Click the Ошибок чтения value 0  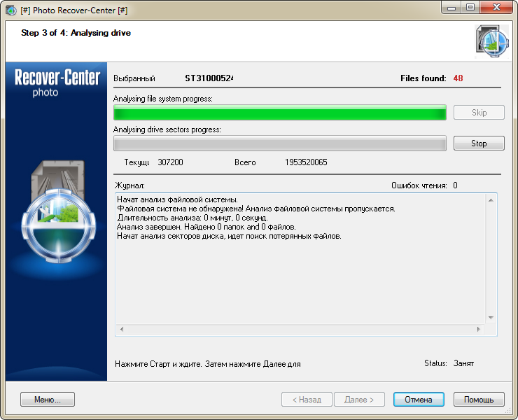point(455,185)
